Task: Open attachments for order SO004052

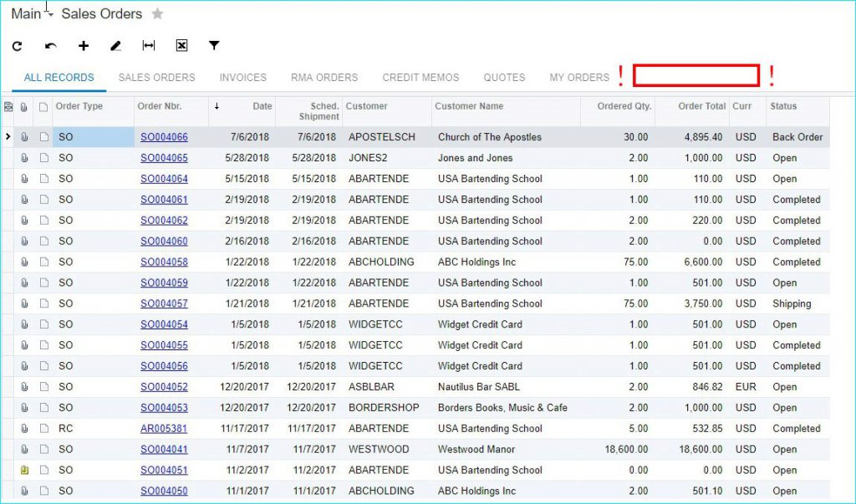Action: tap(24, 387)
